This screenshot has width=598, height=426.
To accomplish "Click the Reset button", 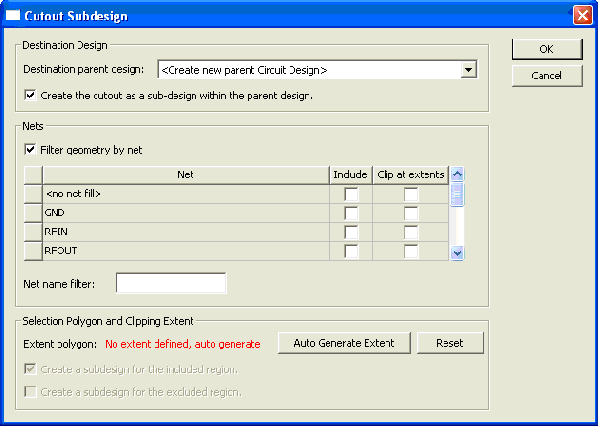I will (x=450, y=343).
